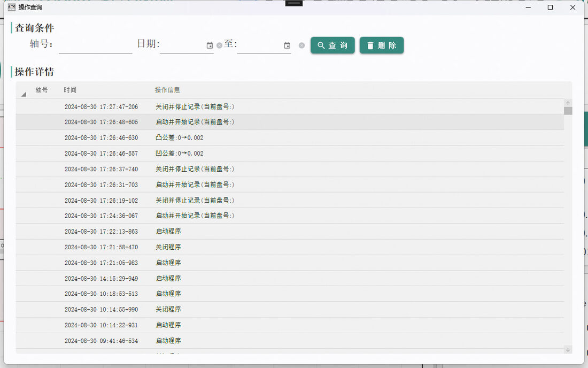Select timestamp 2024-08-30 17:21:05-983
Screen dimensions: 588x368
coord(101,263)
